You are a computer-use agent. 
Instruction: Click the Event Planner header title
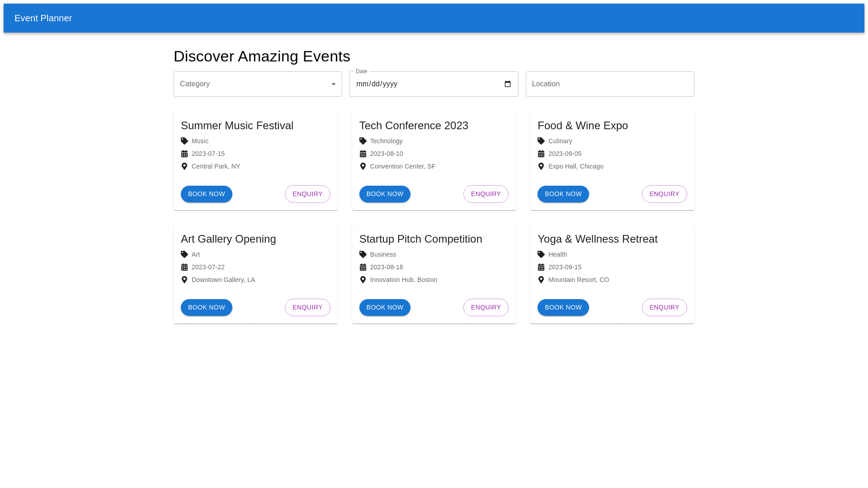coord(43,18)
